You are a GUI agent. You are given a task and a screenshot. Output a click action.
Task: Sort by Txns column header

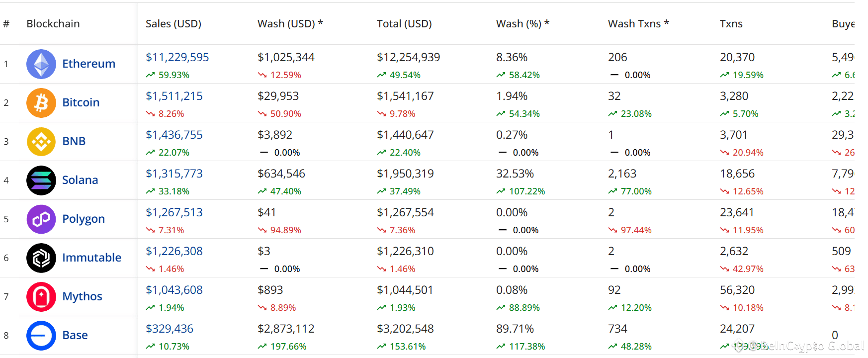pyautogui.click(x=731, y=24)
